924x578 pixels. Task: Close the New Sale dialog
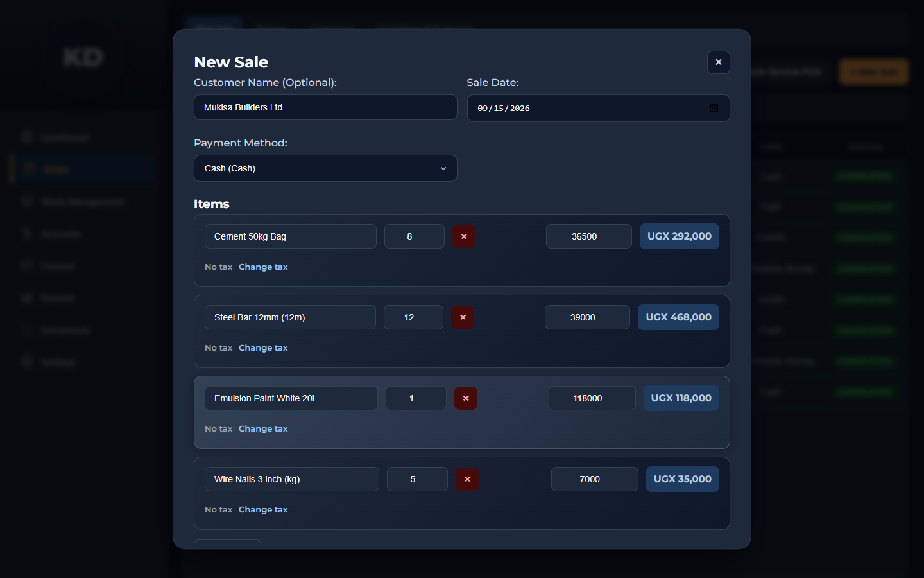click(x=718, y=62)
